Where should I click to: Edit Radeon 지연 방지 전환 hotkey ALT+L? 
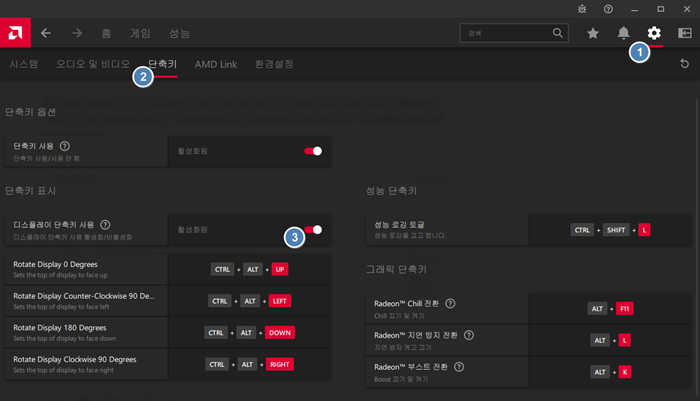tap(610, 340)
